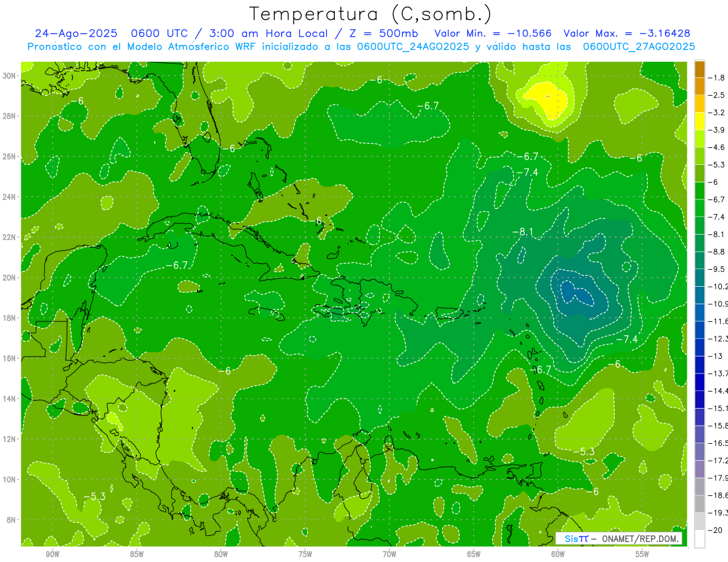Click the 'Valor Min. = -10.566' readout

click(x=493, y=34)
